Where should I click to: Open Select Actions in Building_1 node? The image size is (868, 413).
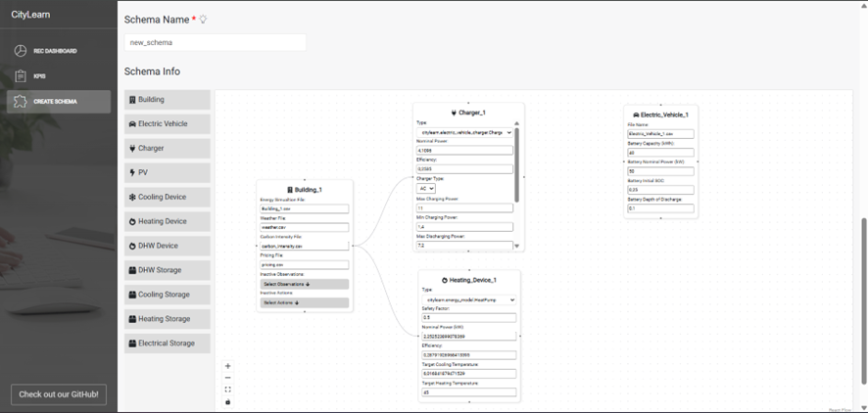pyautogui.click(x=304, y=302)
